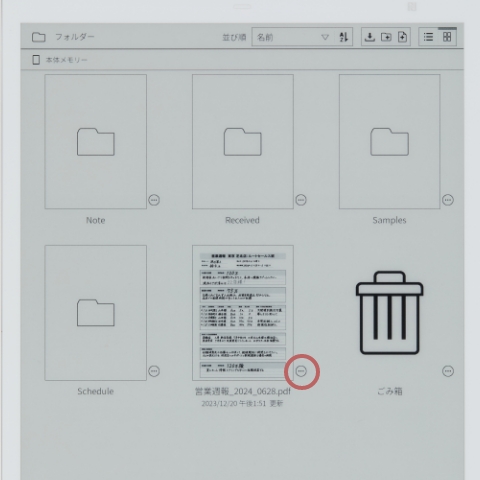The width and height of the screenshot is (480, 480).
Task: Open more options for ごみ箱
Action: pos(448,371)
